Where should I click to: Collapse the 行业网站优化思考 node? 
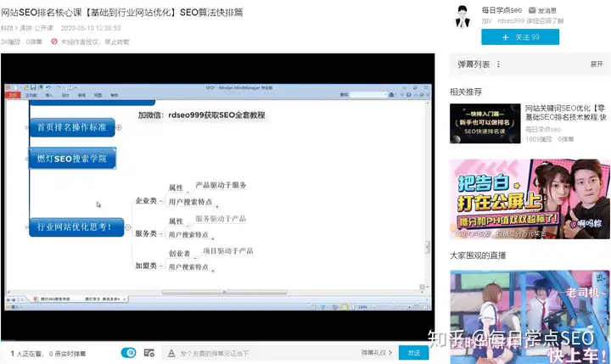pos(128,227)
